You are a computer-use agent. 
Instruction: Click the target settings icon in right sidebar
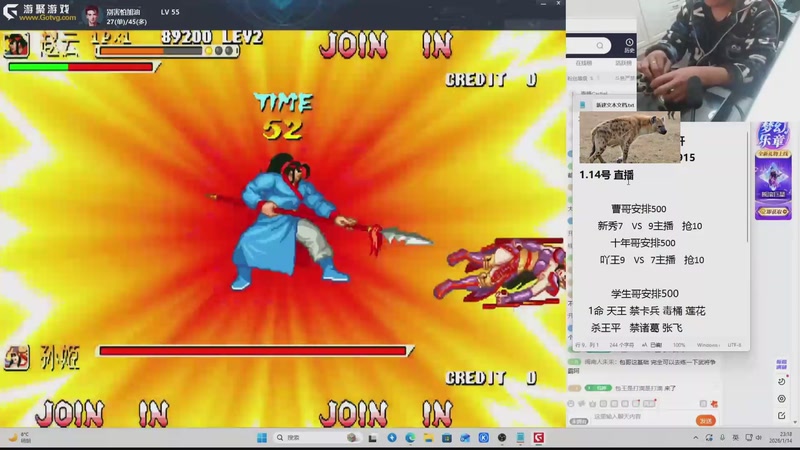(x=782, y=398)
